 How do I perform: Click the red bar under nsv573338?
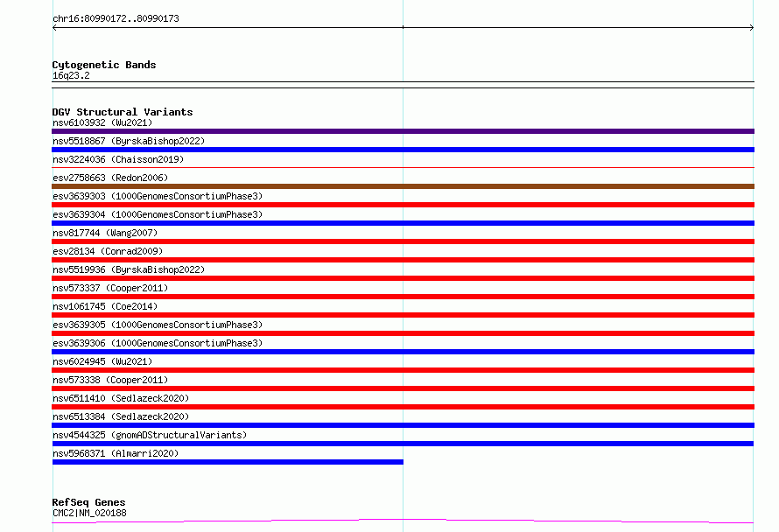click(403, 388)
